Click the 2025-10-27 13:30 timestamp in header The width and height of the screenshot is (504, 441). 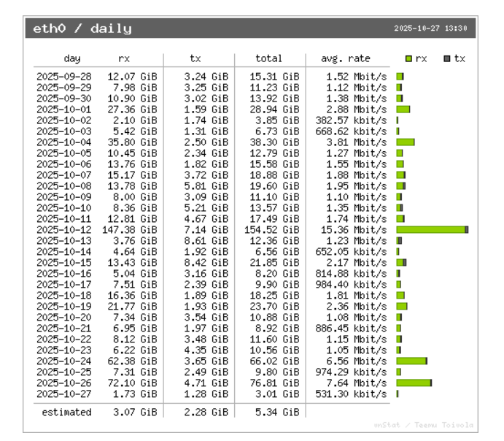tap(430, 29)
